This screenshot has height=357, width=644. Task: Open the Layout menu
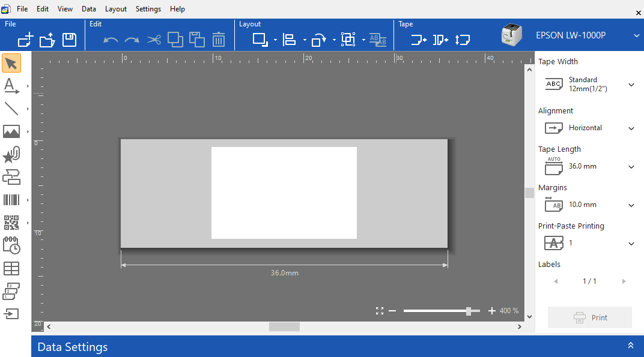click(x=116, y=9)
